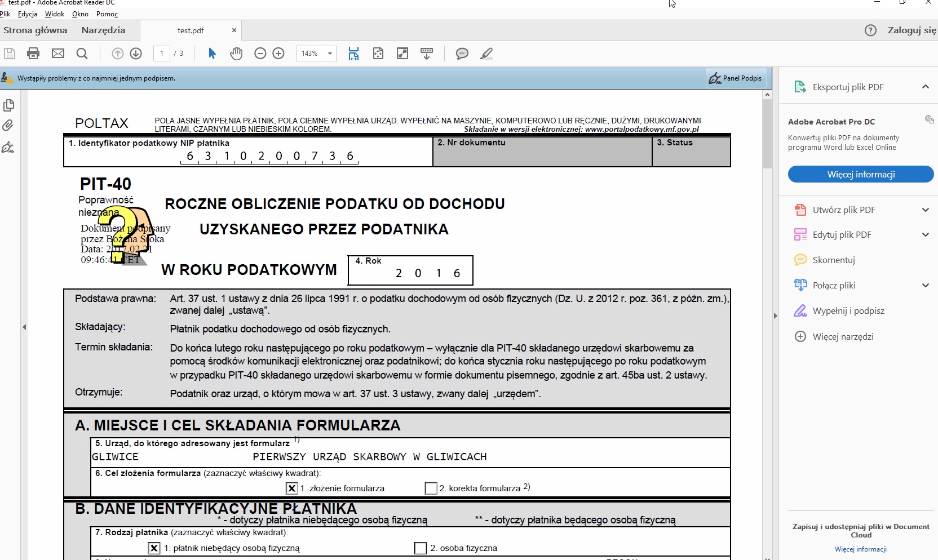
Task: Switch to Narzędzia tab
Action: pos(103,30)
